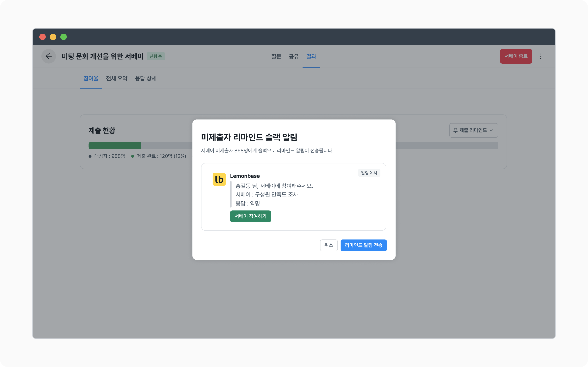Click the 알림 예시 badge
The width and height of the screenshot is (588, 367).
[x=369, y=173]
